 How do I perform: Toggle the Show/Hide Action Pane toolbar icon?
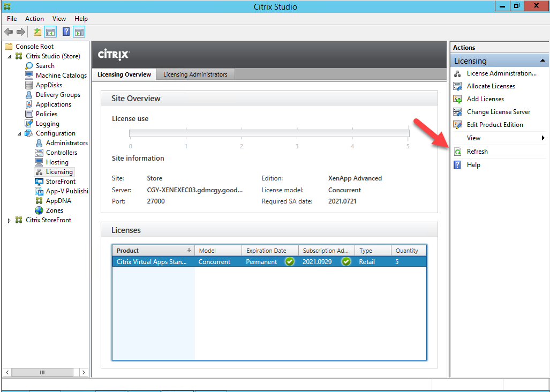point(79,32)
